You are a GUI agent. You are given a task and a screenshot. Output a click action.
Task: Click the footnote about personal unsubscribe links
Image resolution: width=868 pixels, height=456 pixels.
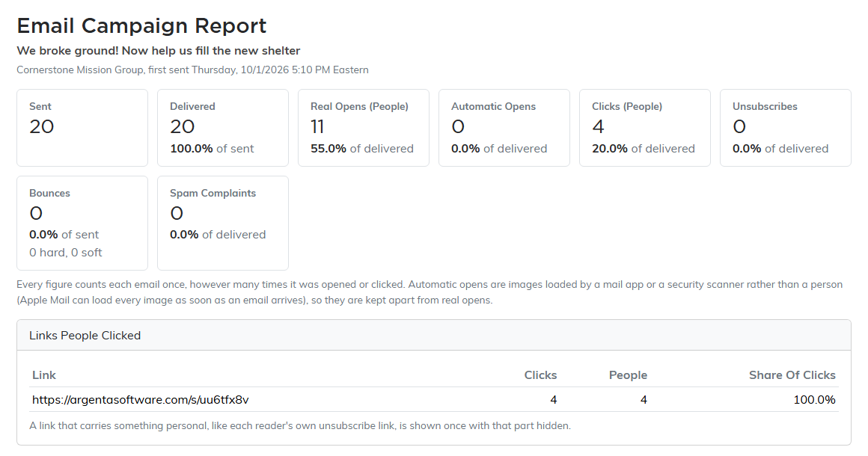click(x=300, y=426)
